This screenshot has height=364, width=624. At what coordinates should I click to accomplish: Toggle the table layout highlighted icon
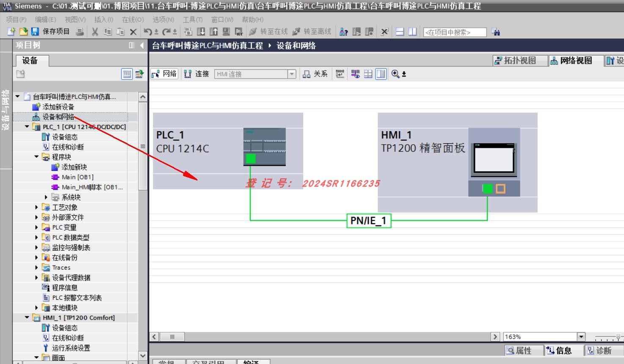click(381, 74)
